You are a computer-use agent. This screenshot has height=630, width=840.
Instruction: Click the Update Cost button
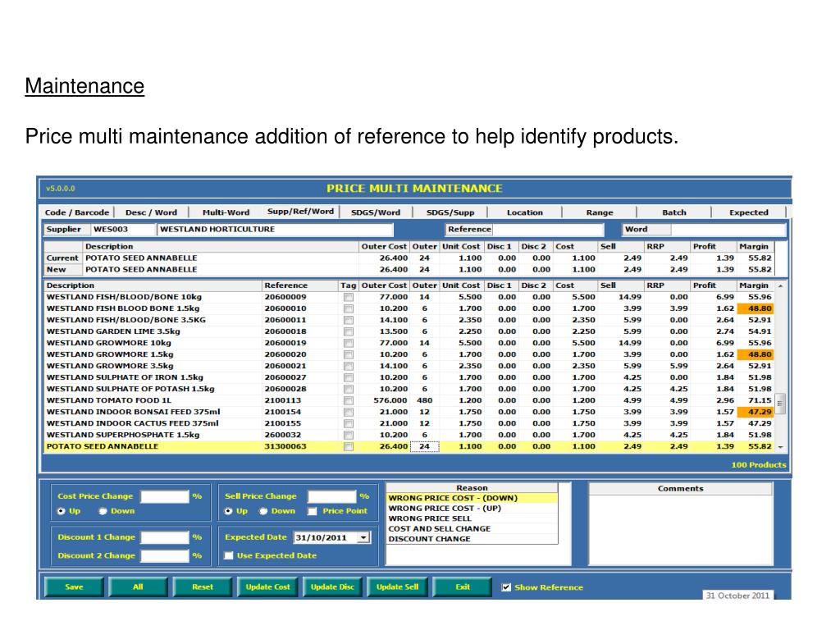pos(268,587)
